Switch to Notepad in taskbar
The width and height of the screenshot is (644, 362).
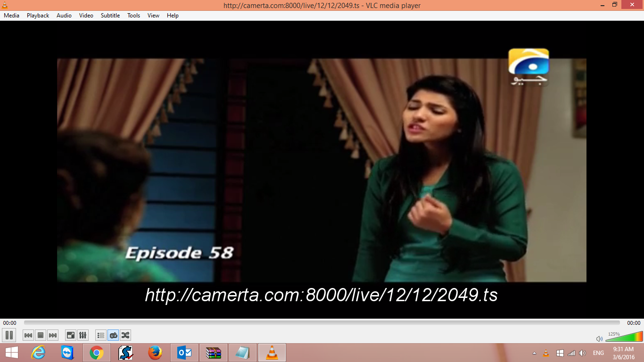click(243, 353)
